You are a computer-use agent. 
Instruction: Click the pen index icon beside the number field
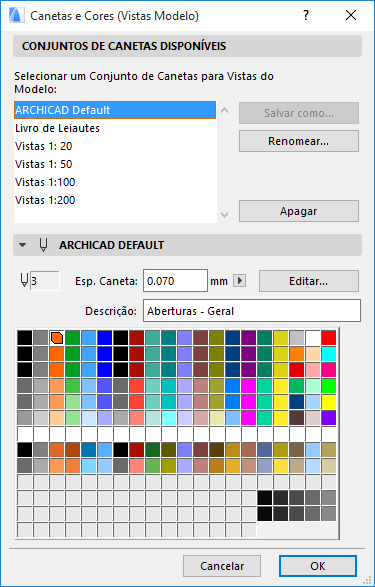(x=24, y=281)
